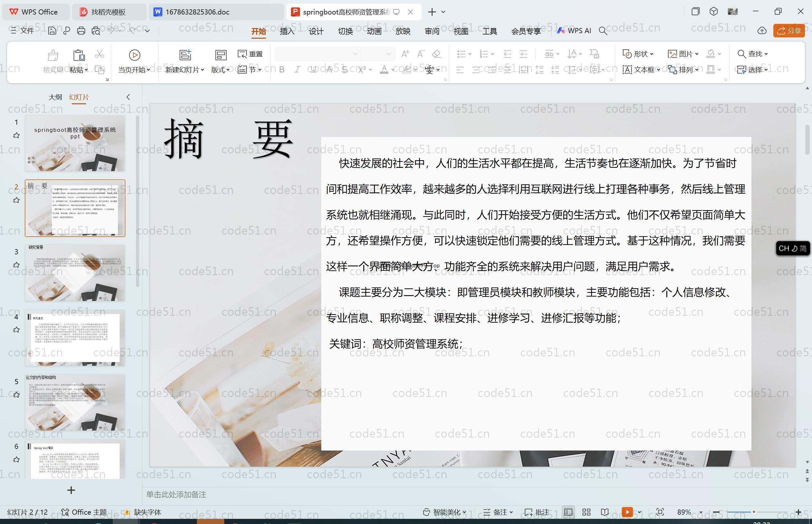Click the Cut scissors icon
Screen dimensions: 812x524
pos(99,54)
